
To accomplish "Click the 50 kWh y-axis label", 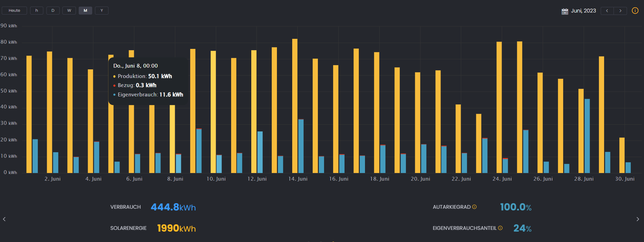I will [9, 91].
